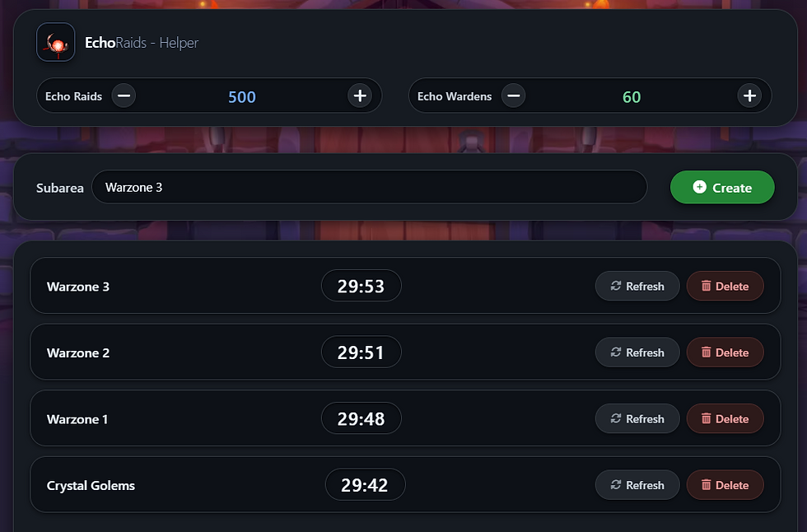Refresh the Warzone 2 timer
Viewport: 807px width, 532px height.
(637, 352)
